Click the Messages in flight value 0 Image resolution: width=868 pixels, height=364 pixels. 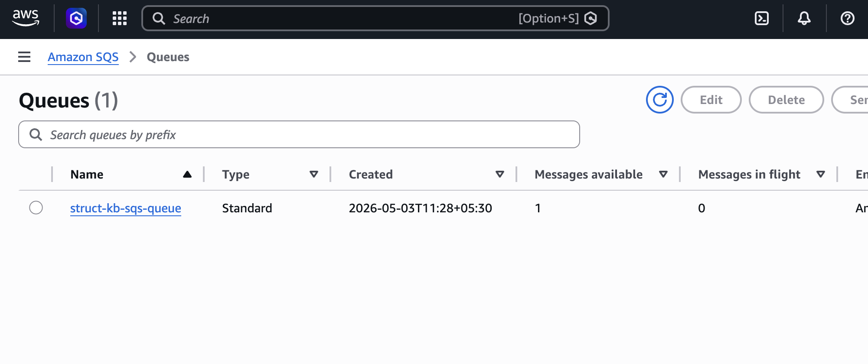click(702, 208)
